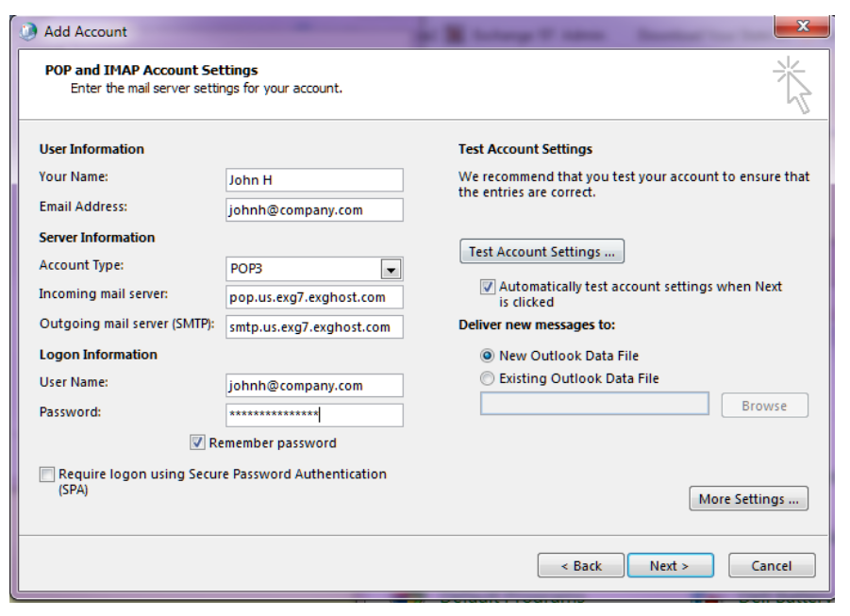Click the Outlook icon in Add Account title bar
850x616 pixels.
pyautogui.click(x=27, y=31)
